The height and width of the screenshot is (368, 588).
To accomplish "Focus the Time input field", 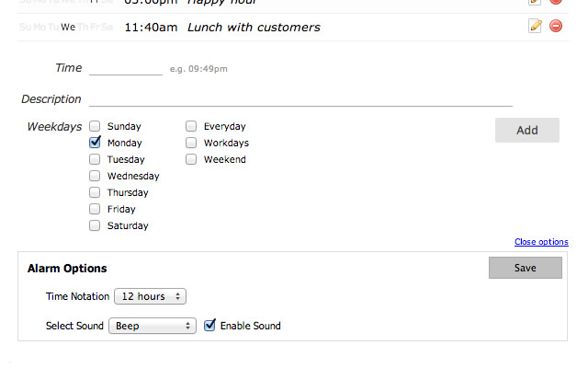I will [126, 68].
